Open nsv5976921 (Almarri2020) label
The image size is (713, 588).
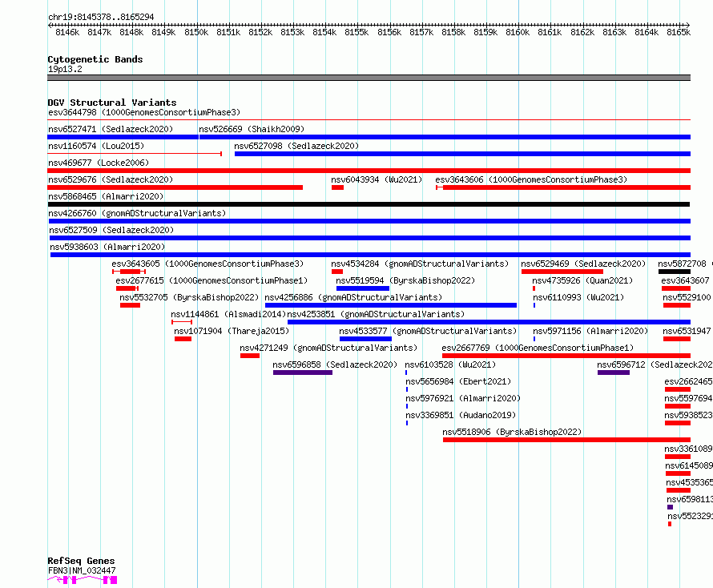coord(463,398)
